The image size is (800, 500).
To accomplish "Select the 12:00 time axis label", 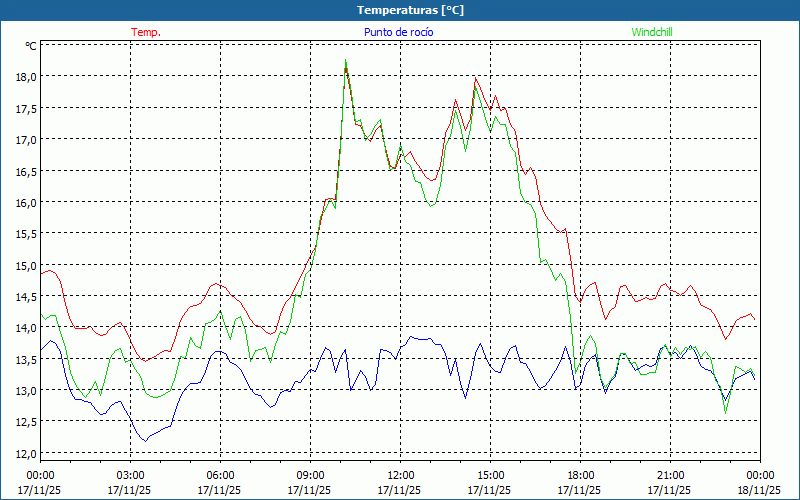I will (x=401, y=475).
